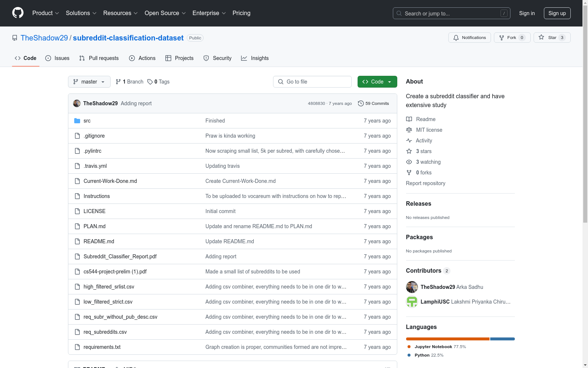The height and width of the screenshot is (368, 588).
Task: Open GitHub homepage via Octocat logo
Action: tap(18, 13)
